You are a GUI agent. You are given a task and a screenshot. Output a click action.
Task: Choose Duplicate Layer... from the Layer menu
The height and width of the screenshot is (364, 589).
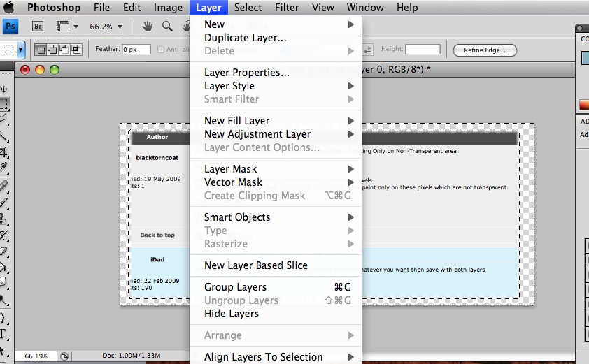click(x=245, y=38)
